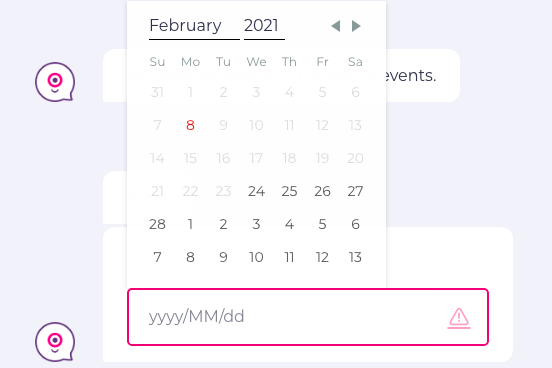Pick March 13 in the last row
552x368 pixels.
pos(355,257)
